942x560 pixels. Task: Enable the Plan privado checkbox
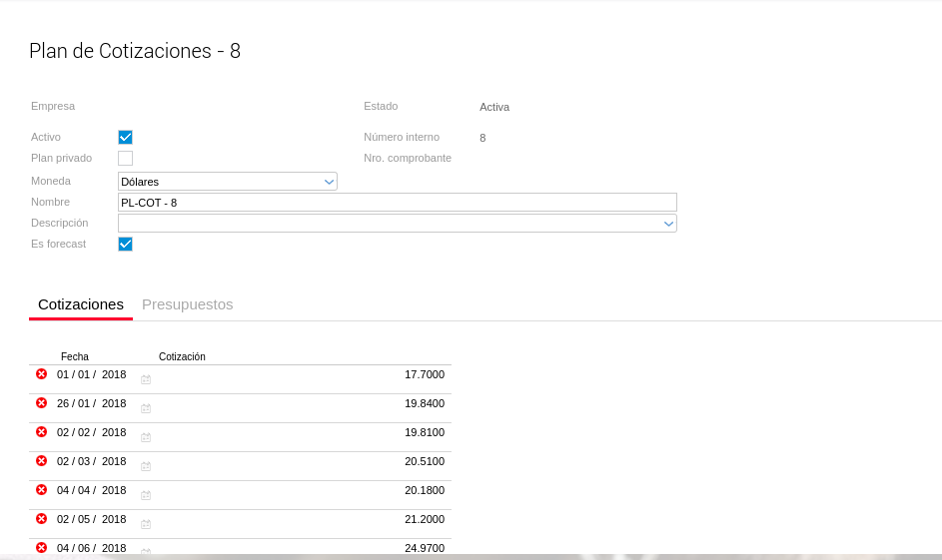point(125,158)
